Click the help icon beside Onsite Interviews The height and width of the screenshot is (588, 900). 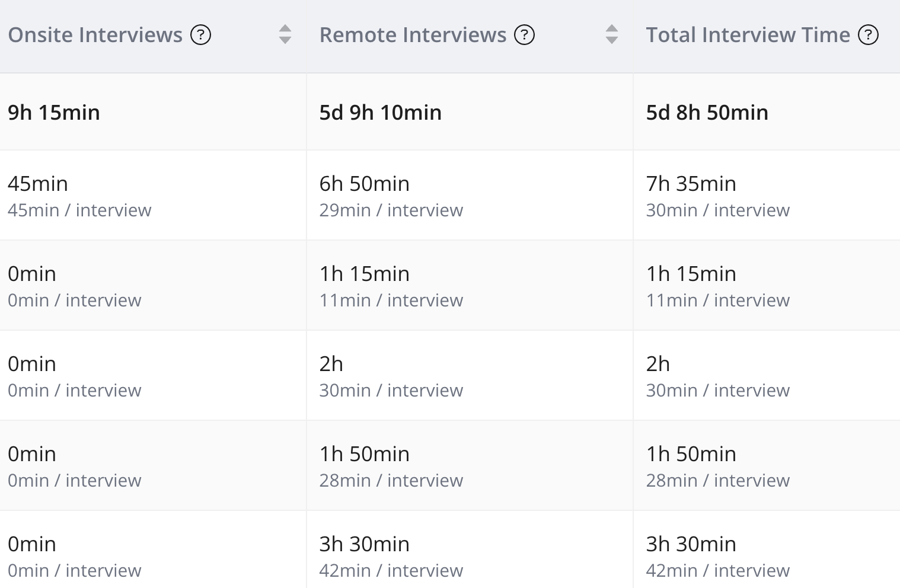tap(200, 35)
